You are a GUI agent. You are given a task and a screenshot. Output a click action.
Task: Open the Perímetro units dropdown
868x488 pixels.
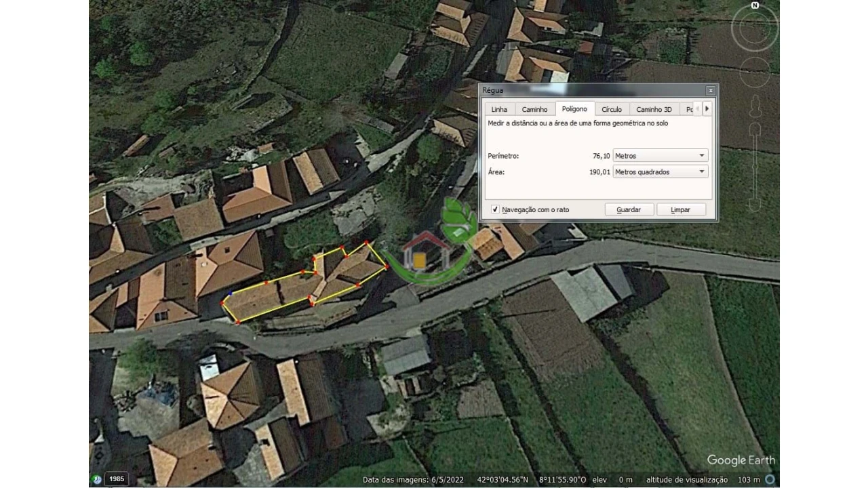660,156
